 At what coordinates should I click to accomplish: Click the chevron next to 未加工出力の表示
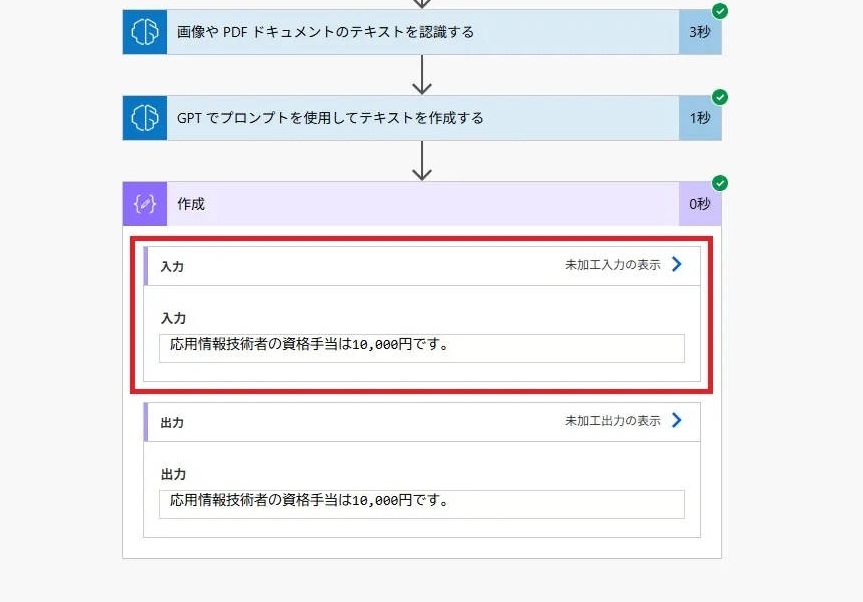click(x=676, y=421)
